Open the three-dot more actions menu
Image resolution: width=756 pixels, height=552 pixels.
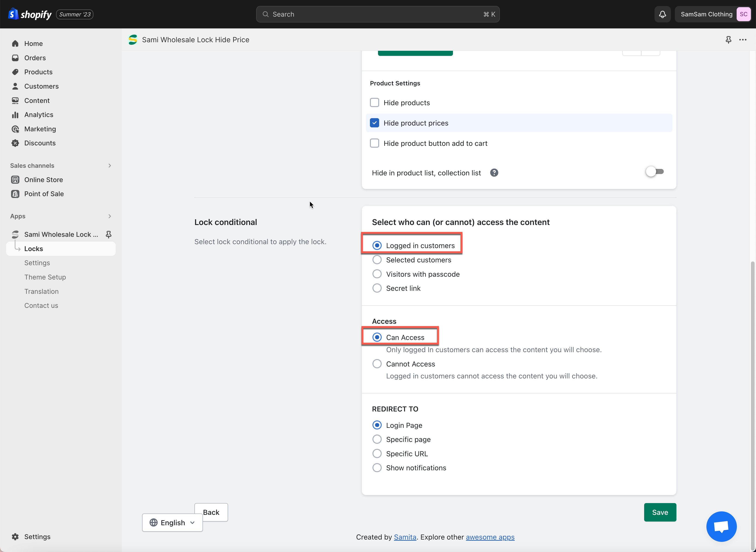click(x=743, y=40)
